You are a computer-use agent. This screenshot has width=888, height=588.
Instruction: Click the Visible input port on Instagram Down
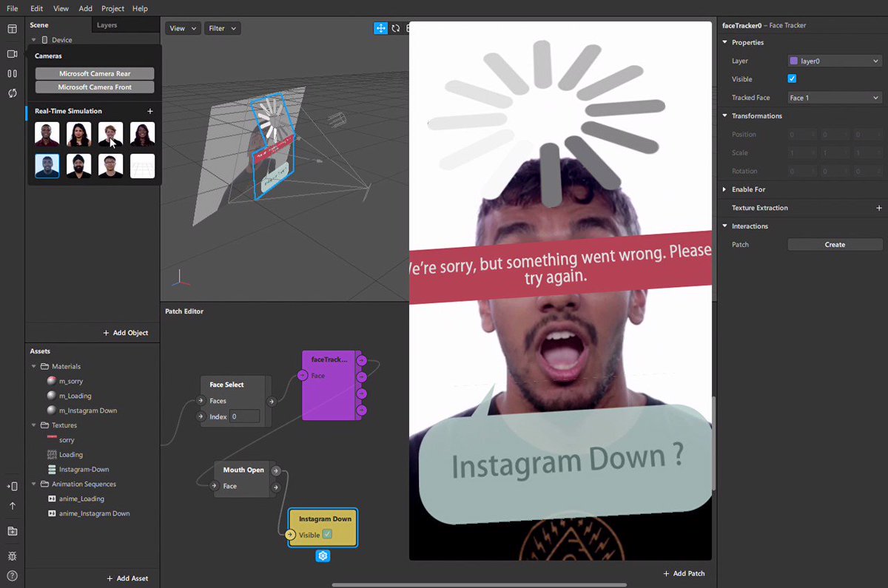291,535
